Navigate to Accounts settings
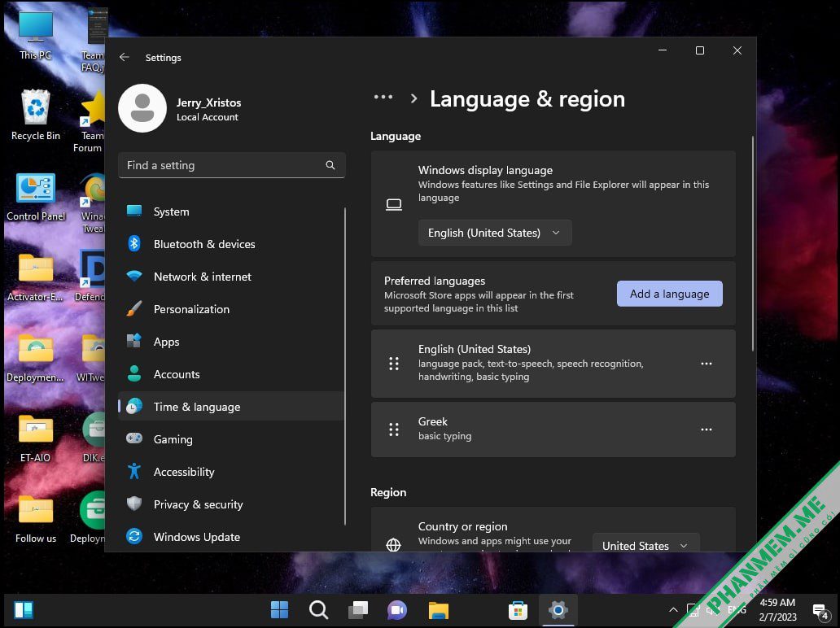This screenshot has width=840, height=628. point(231,374)
